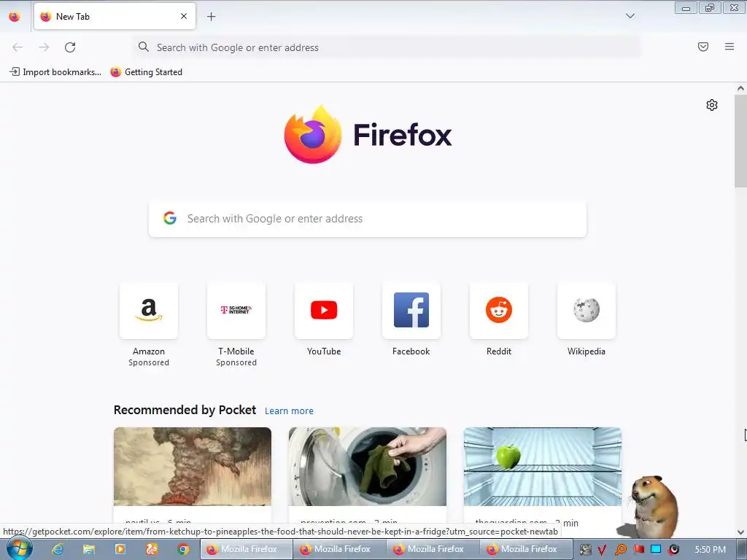Open the Firefox View pinned button
The image size is (747, 560).
(x=15, y=17)
